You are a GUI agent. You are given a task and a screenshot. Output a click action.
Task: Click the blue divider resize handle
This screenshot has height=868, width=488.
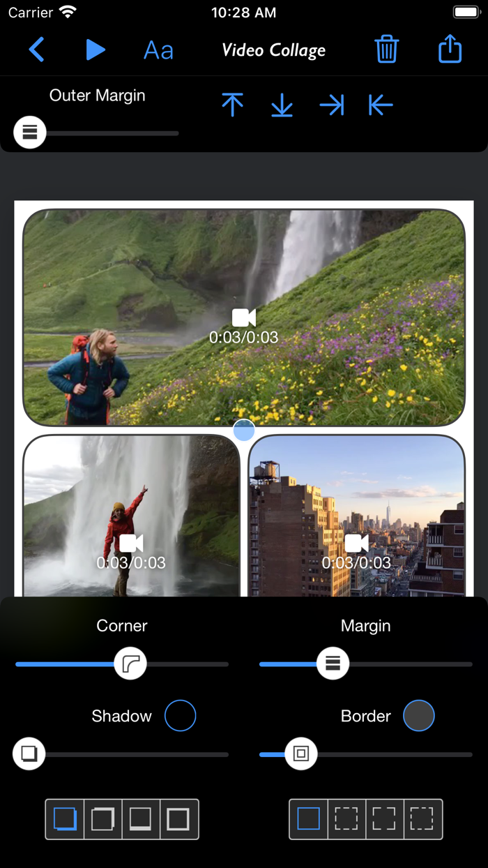(x=244, y=430)
